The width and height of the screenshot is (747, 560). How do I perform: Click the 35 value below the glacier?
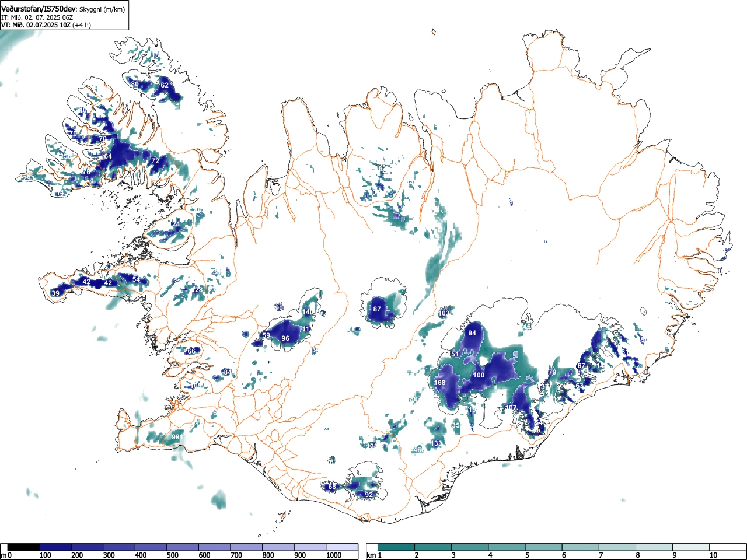(456, 425)
